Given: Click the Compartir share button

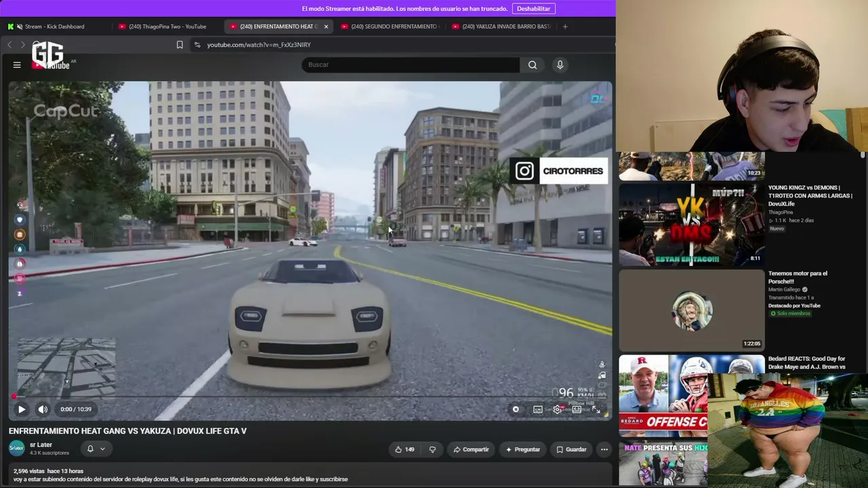Looking at the screenshot, I should 471,449.
